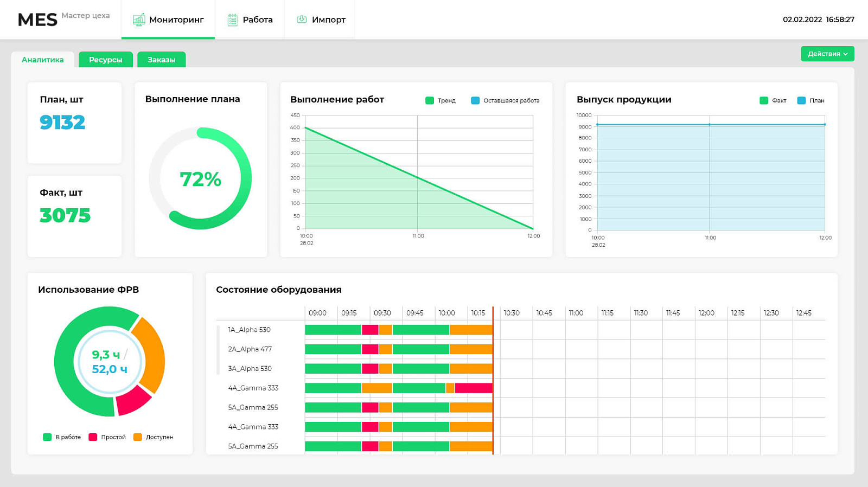
Task: Click the 09:00 timeline header
Action: click(x=318, y=313)
